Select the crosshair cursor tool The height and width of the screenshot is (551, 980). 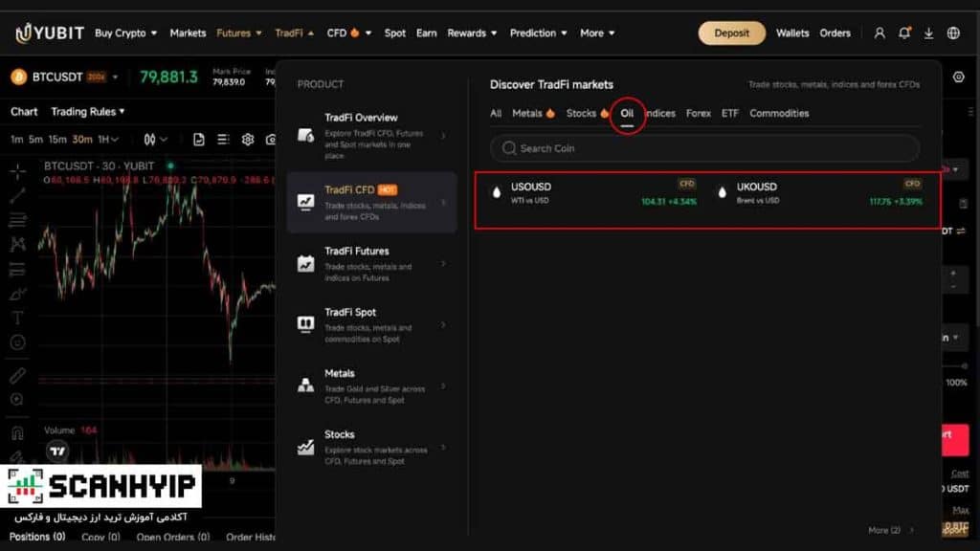(17, 170)
